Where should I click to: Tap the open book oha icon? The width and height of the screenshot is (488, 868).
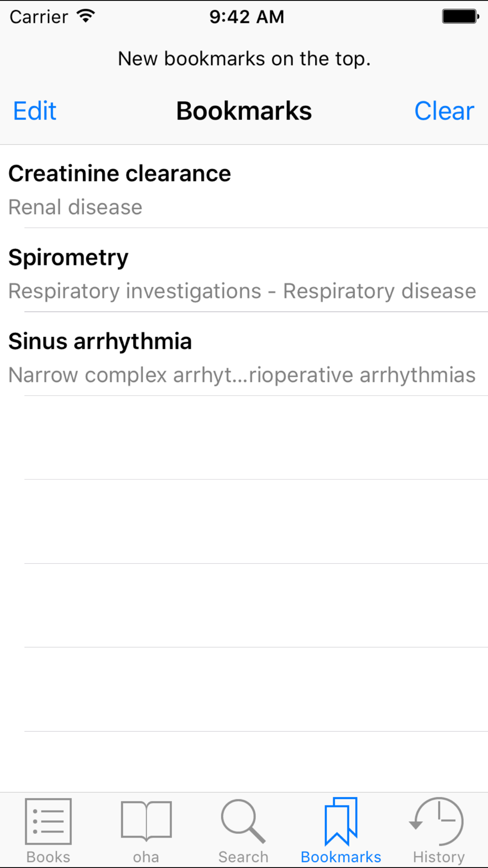pyautogui.click(x=146, y=821)
